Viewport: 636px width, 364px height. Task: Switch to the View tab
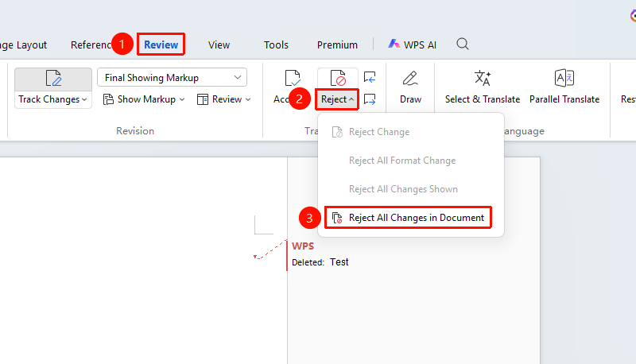[219, 45]
